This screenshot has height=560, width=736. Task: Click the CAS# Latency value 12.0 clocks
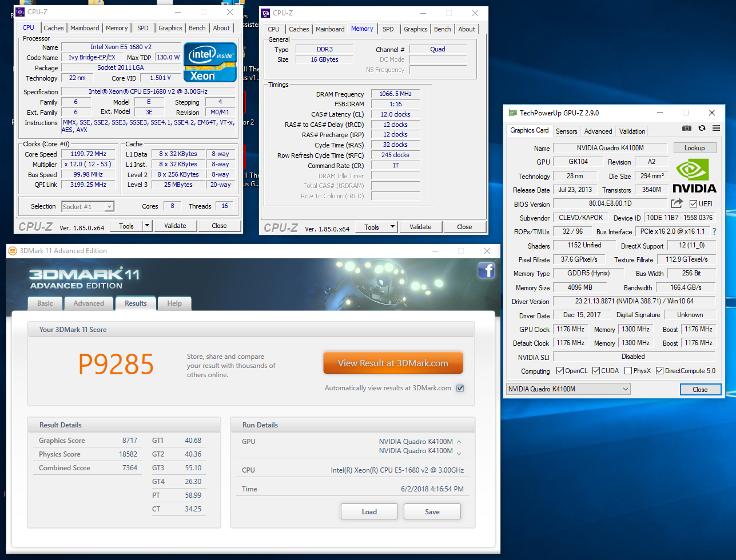tap(395, 114)
